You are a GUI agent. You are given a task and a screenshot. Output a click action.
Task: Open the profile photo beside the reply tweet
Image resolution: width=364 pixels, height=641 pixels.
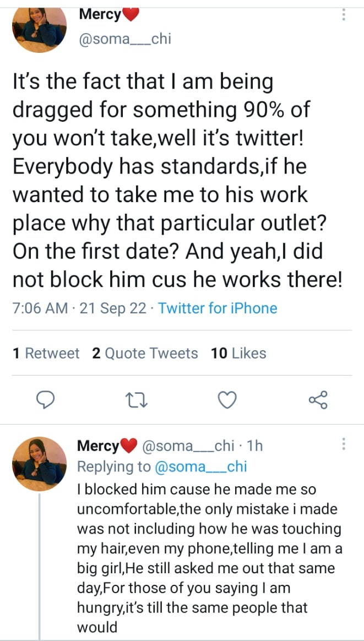click(x=39, y=464)
